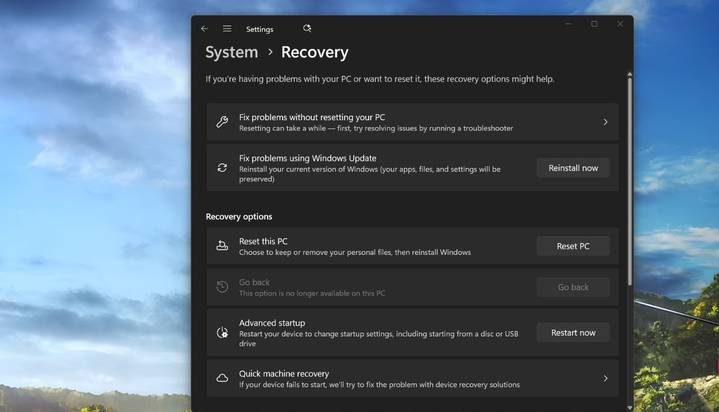Open Fix problems without resetting your PC
719x412 pixels.
coord(412,122)
